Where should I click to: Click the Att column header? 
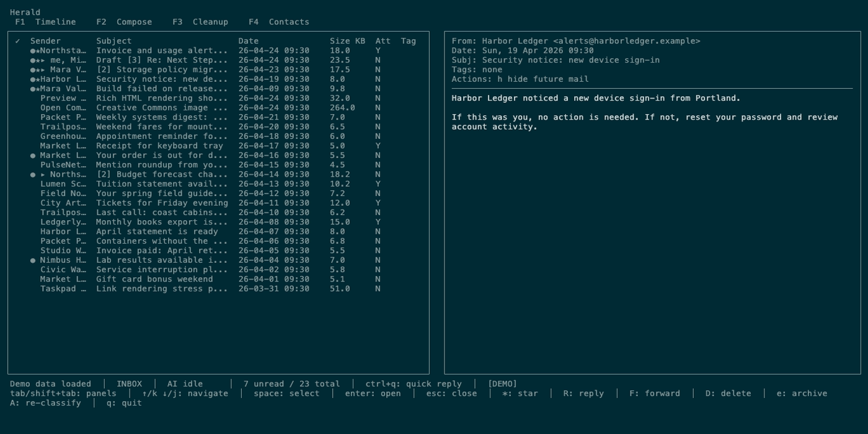coord(383,42)
